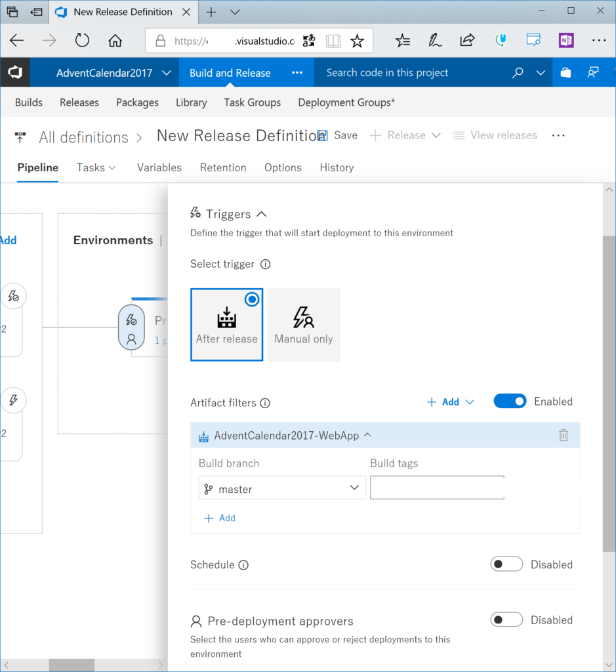Click the pipeline horizontal scrollbar thumb

tap(72, 665)
